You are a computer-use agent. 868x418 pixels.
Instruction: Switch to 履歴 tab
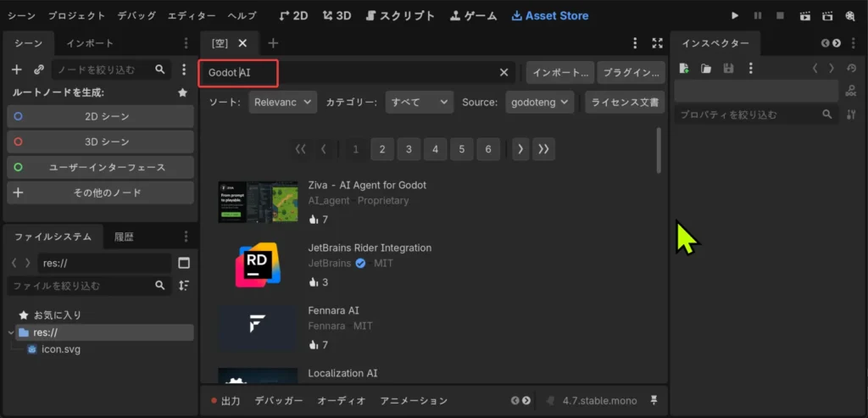pyautogui.click(x=124, y=237)
